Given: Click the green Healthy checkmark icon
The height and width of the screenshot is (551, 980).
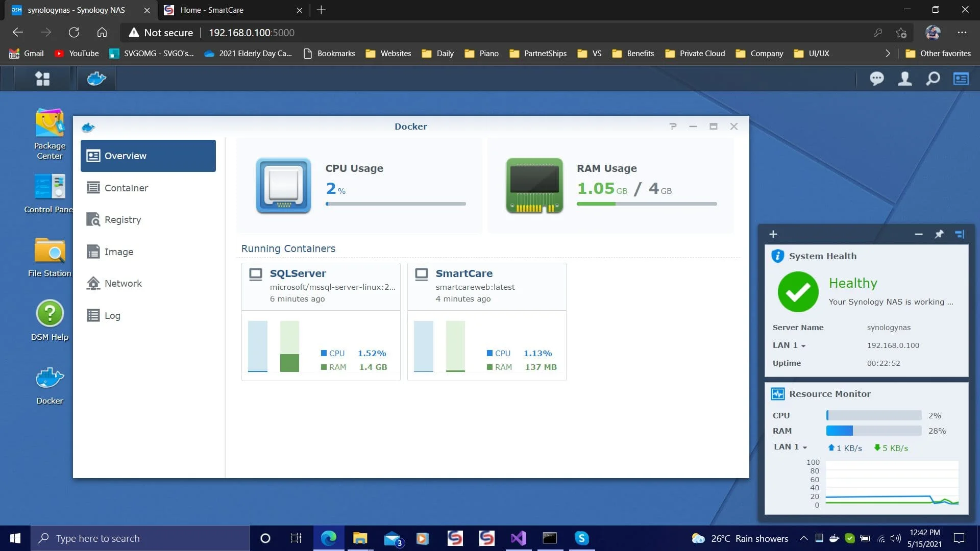Looking at the screenshot, I should click(x=798, y=292).
